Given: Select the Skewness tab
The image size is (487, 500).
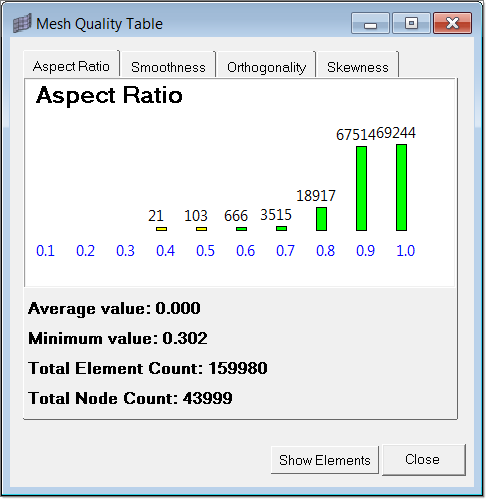Looking at the screenshot, I should pyautogui.click(x=358, y=67).
